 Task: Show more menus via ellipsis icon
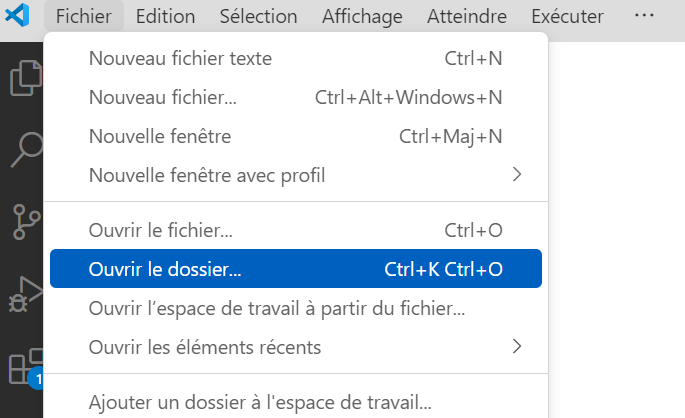pyautogui.click(x=644, y=16)
